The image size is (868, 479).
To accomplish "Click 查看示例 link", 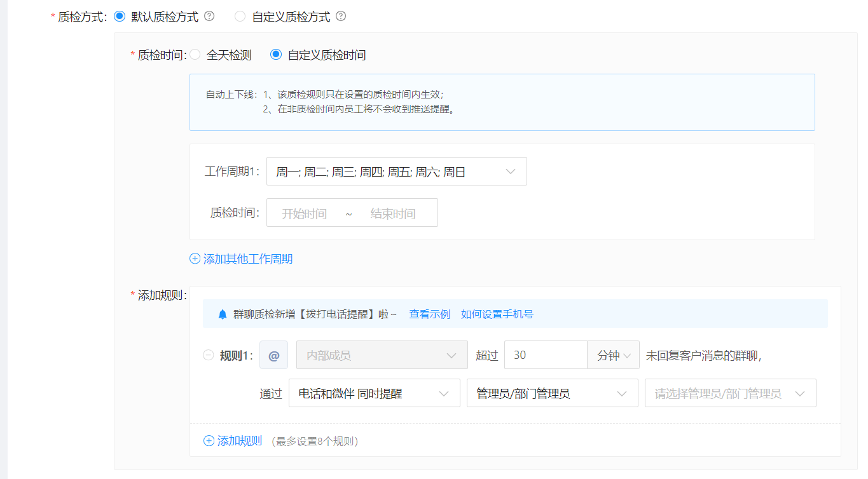I will click(429, 314).
